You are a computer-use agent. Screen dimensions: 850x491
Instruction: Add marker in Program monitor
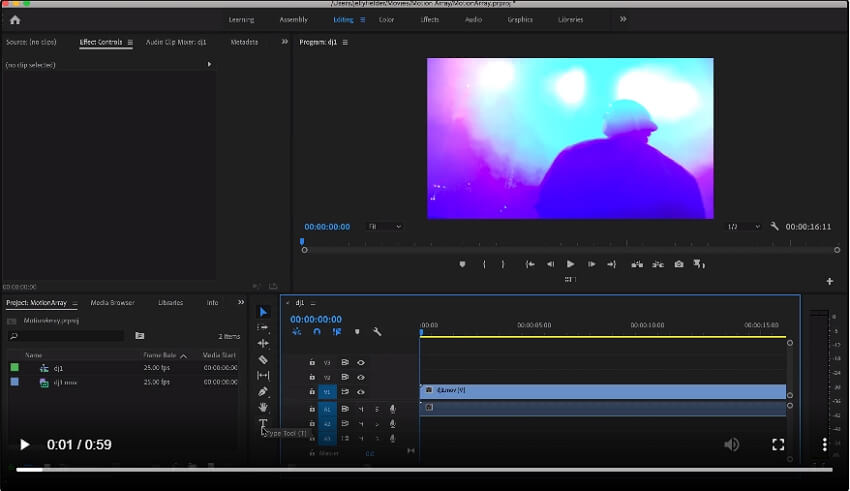coord(462,264)
